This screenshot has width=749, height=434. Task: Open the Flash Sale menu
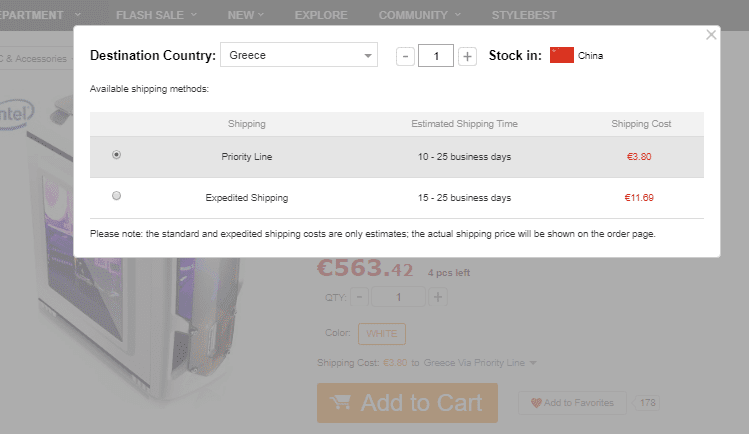pos(156,15)
